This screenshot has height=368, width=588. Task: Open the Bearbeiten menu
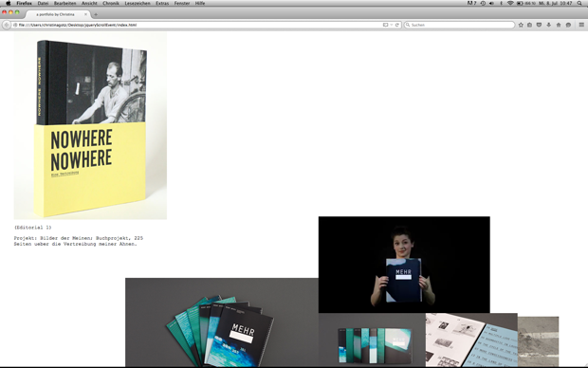pos(64,3)
